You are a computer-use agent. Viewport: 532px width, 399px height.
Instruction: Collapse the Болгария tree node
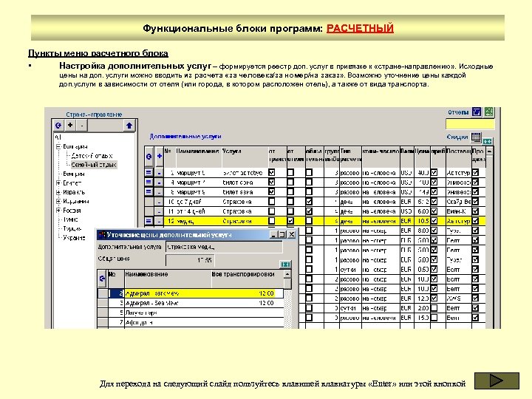pos(58,146)
